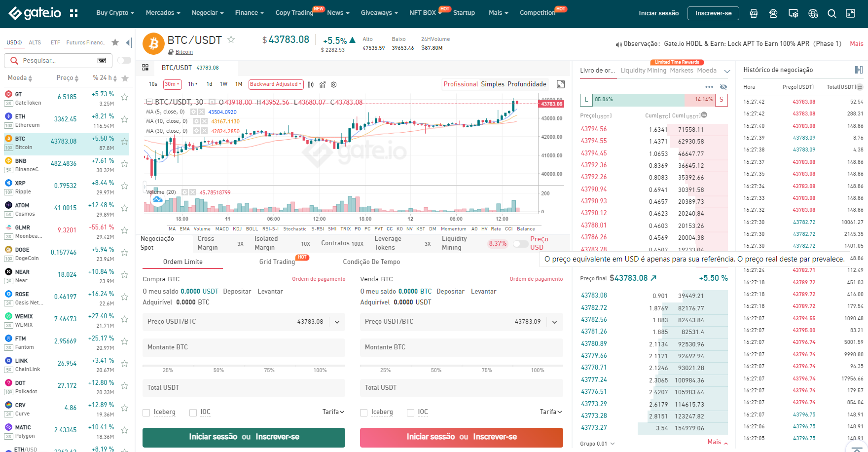Screen dimensions: 868x452
Task: Set the sell amount slider to 75%
Action: point(487,370)
